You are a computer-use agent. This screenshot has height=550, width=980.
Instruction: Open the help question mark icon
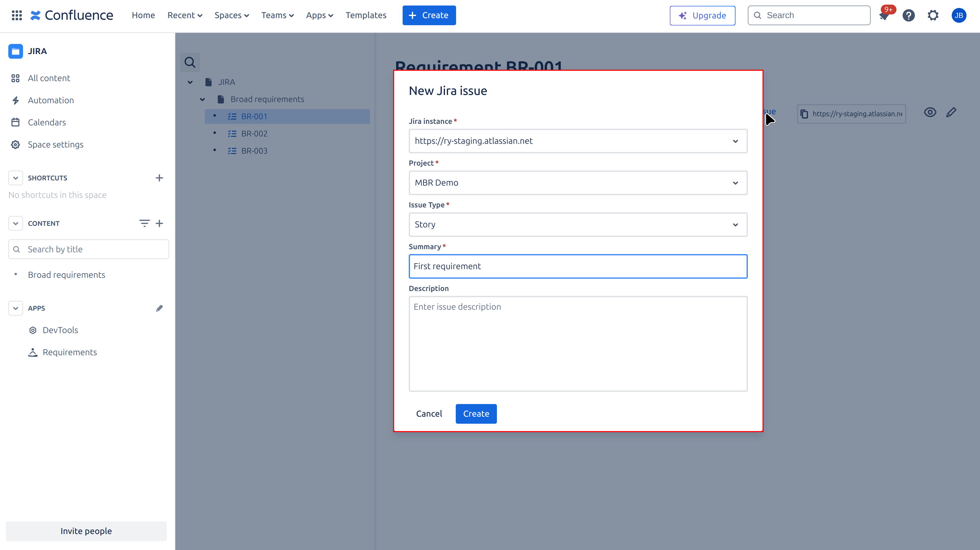908,15
